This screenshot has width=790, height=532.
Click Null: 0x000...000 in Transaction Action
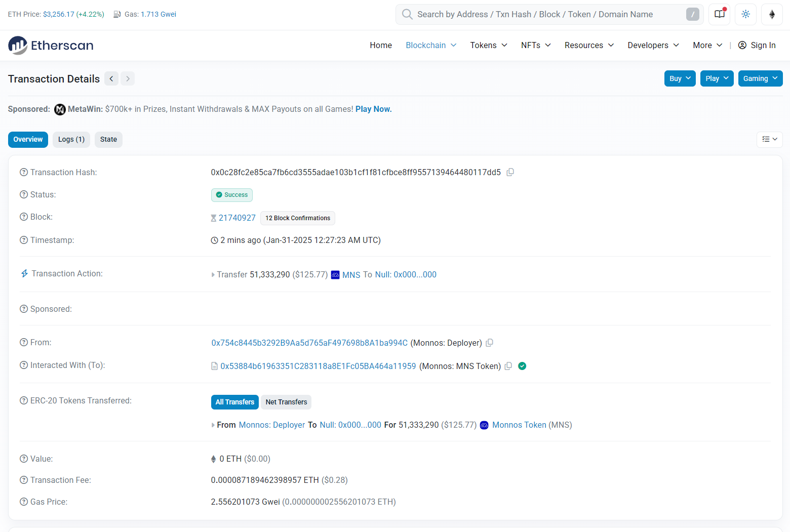(406, 275)
